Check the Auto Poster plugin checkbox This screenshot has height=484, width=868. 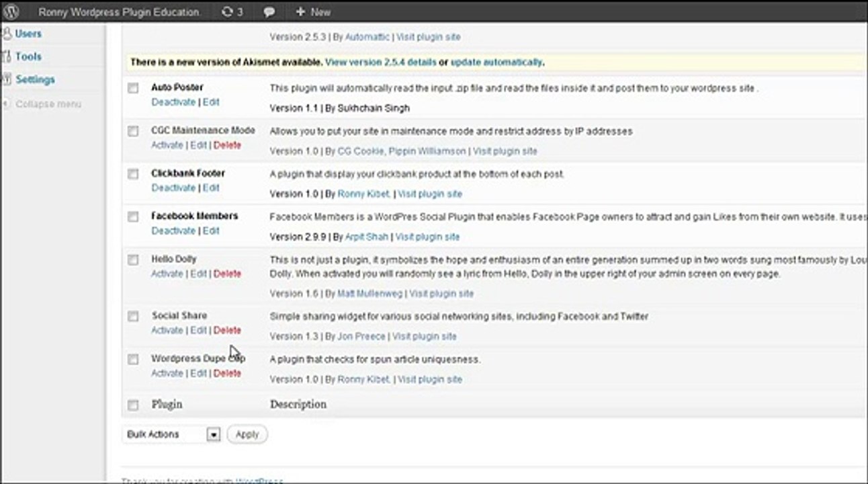click(133, 88)
